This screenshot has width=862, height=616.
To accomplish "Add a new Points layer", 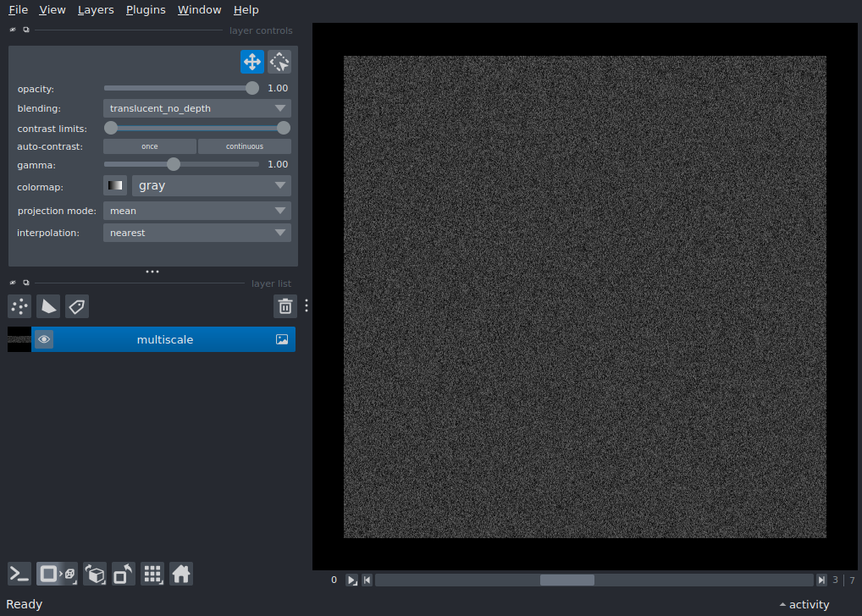I will (x=19, y=306).
